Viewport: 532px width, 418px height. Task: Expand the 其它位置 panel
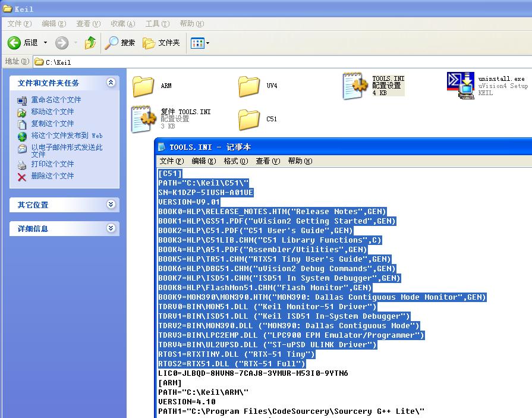(x=111, y=205)
